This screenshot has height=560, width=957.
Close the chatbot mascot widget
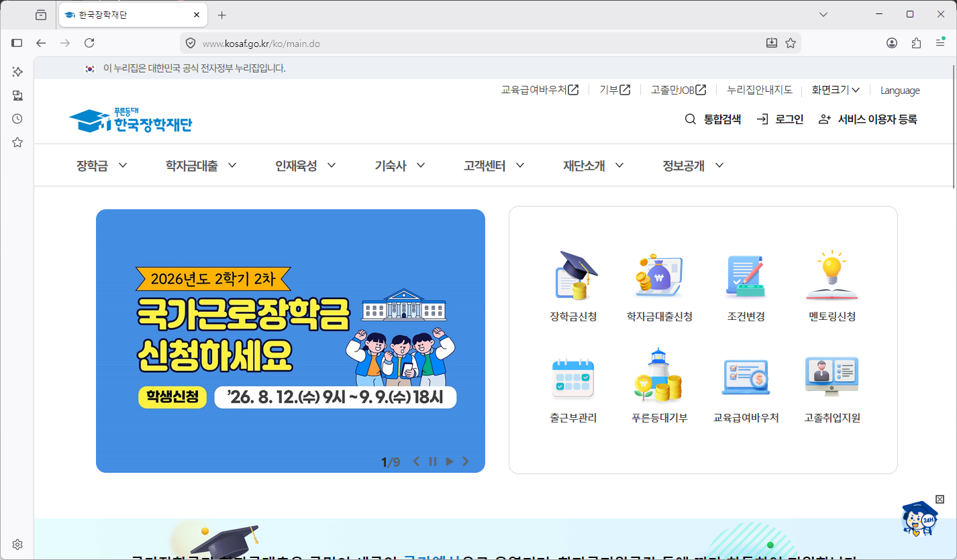click(x=940, y=499)
